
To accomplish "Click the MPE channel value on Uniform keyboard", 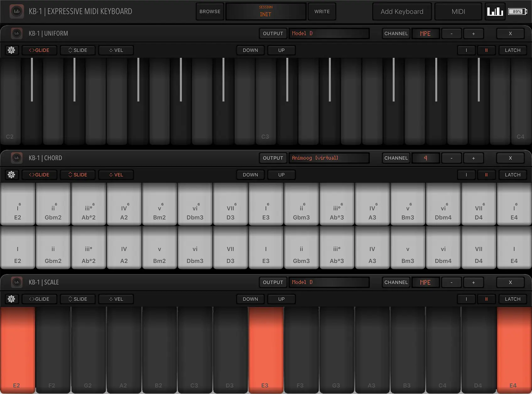I will point(425,33).
